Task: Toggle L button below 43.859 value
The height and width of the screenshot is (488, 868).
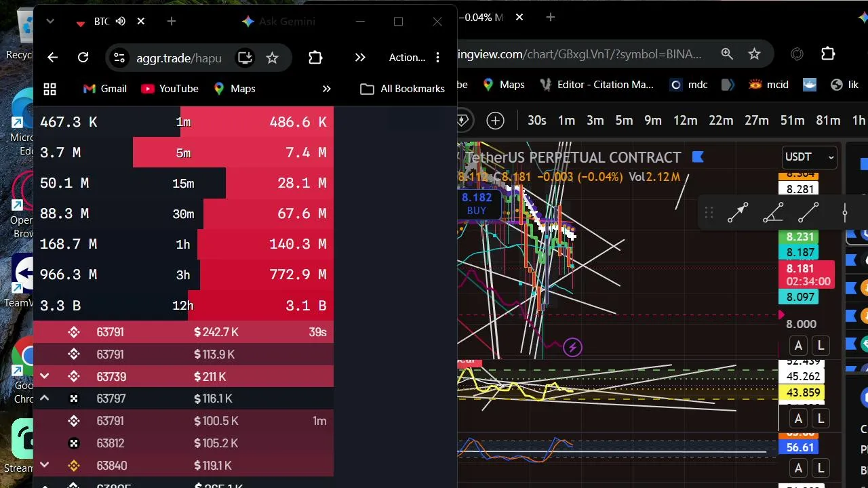Action: coord(821,419)
